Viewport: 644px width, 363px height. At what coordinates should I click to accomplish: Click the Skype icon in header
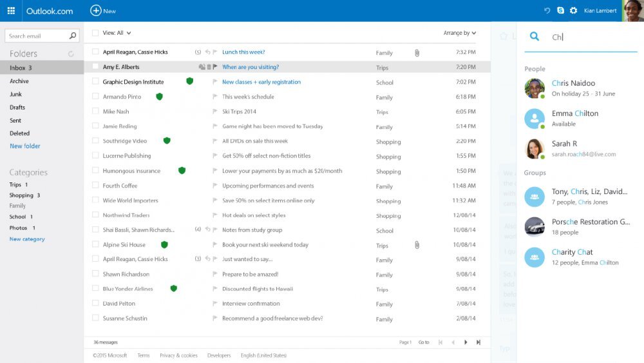(x=560, y=11)
